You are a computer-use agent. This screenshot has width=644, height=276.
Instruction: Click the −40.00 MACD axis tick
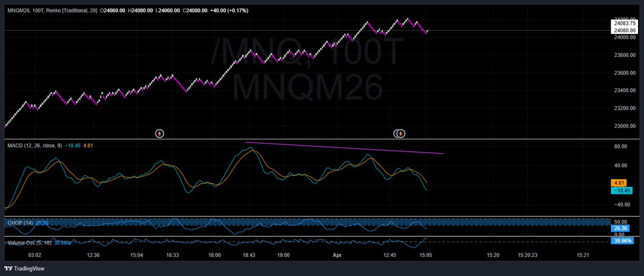(x=621, y=204)
